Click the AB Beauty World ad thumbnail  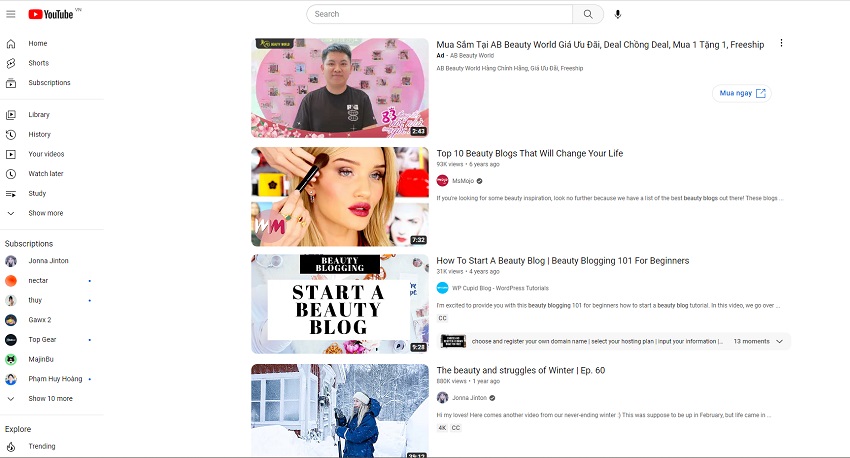pos(340,88)
